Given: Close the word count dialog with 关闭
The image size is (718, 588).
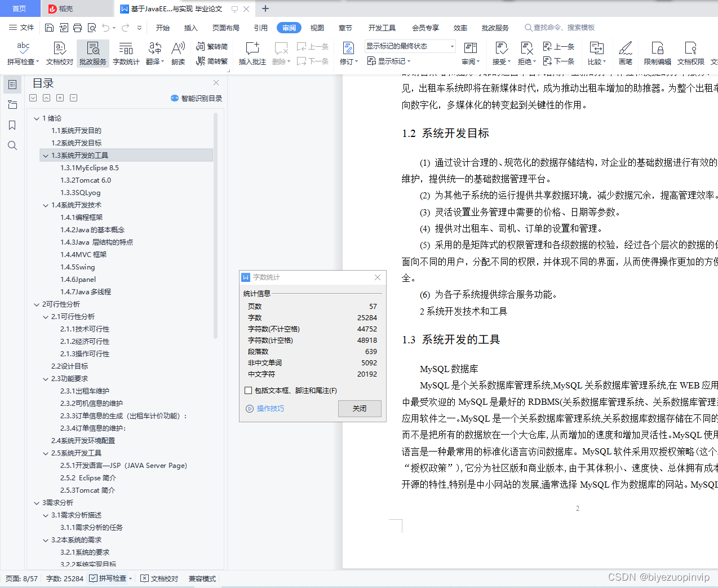Looking at the screenshot, I should pyautogui.click(x=360, y=408).
